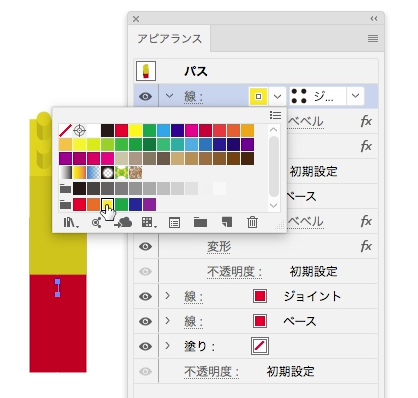
Task: Open the color theme picker icon
Action: pos(96,222)
